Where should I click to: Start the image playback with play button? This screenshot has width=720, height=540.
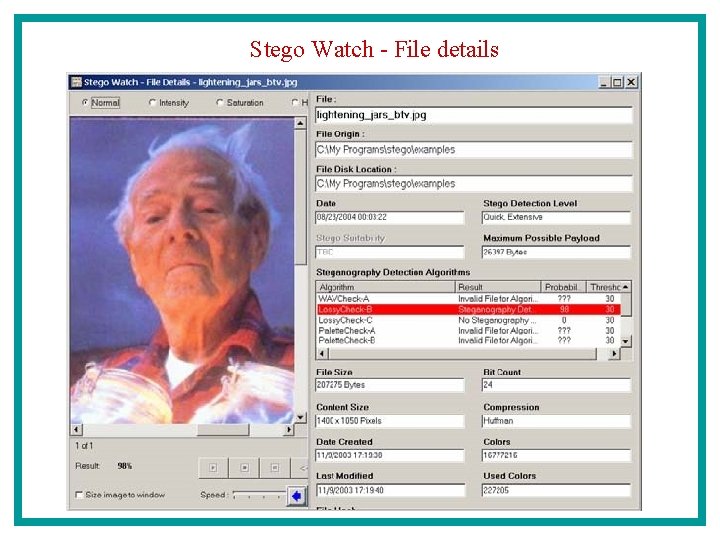214,468
